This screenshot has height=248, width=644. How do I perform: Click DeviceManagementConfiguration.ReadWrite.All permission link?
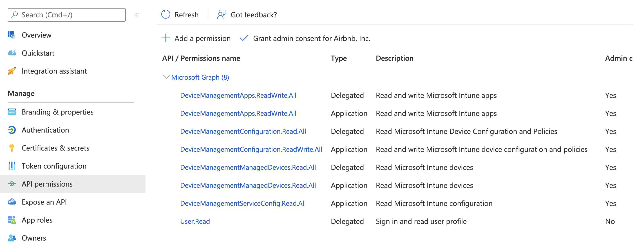(x=251, y=149)
